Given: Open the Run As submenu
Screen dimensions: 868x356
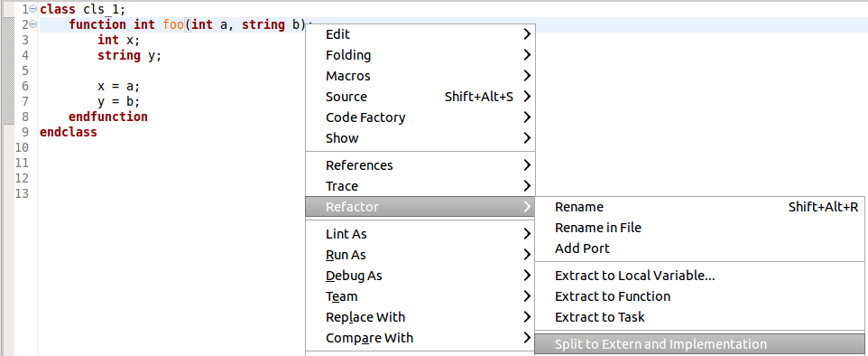Looking at the screenshot, I should point(420,255).
